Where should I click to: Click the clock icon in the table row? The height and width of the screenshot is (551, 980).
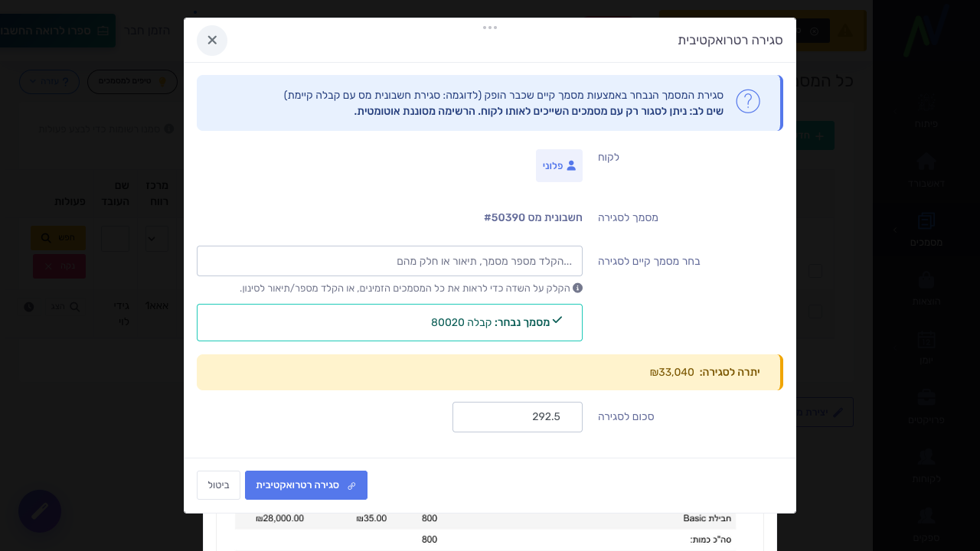click(29, 307)
